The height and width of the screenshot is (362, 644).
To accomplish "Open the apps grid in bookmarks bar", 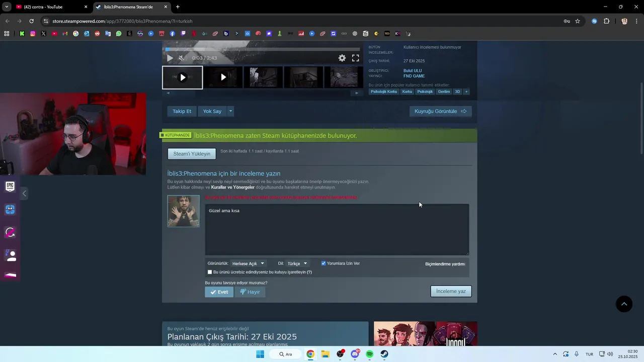I will pos(7,34).
